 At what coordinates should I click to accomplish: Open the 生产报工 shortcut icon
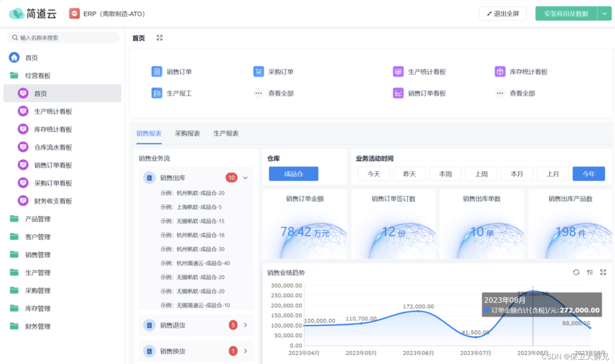[x=157, y=93]
